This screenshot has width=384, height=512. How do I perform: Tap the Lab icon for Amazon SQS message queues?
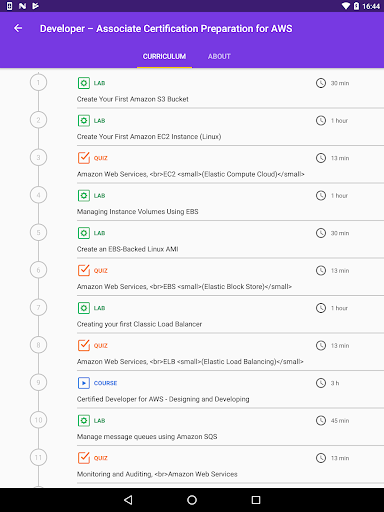click(84, 420)
